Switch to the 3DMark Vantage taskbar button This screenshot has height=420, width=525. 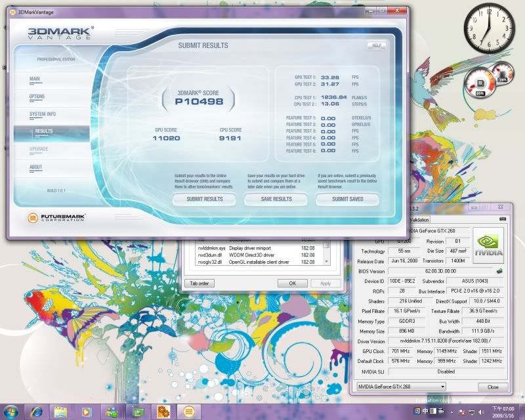click(x=189, y=411)
